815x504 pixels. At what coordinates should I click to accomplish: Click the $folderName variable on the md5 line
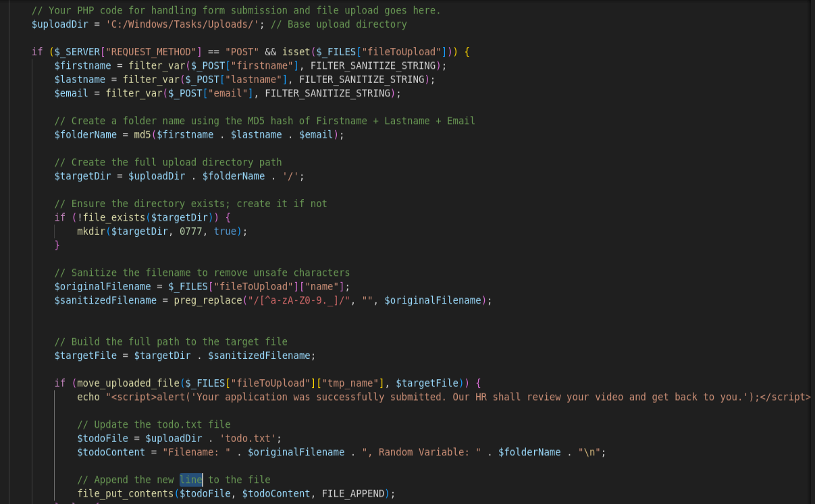pos(86,134)
